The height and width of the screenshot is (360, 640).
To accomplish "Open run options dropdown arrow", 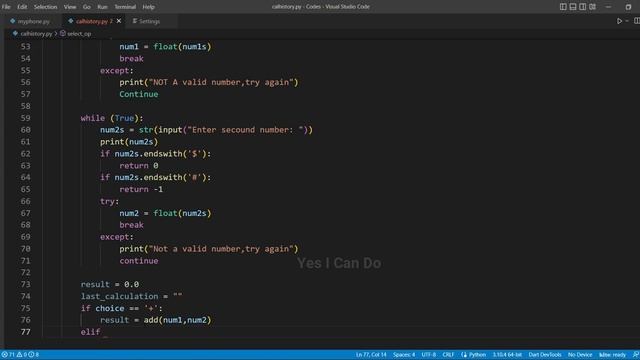I will tap(627, 21).
